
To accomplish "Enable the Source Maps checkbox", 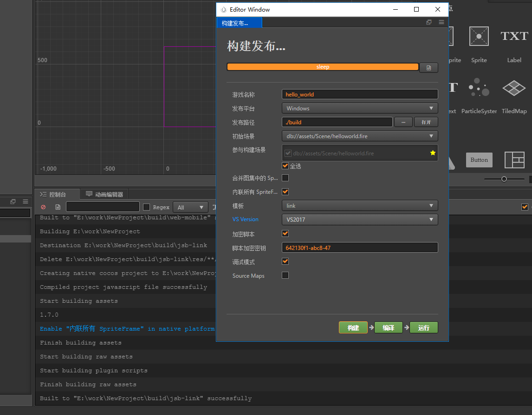I will coord(285,275).
